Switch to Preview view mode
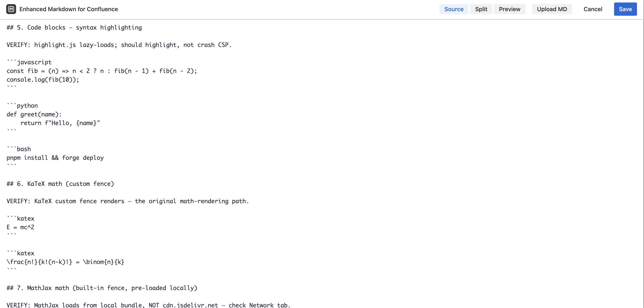Viewport: 644px width, 308px height. pyautogui.click(x=509, y=9)
